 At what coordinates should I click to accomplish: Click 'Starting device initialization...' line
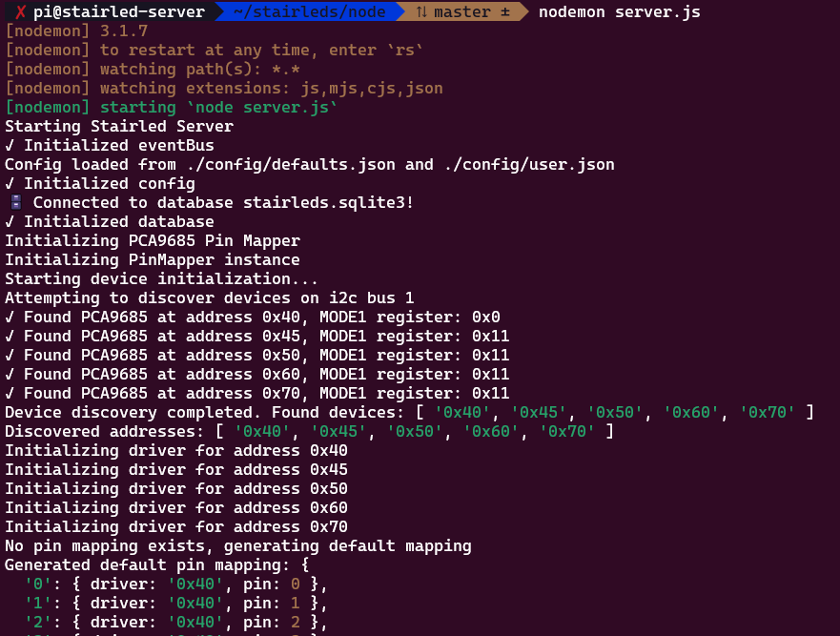tap(162, 279)
